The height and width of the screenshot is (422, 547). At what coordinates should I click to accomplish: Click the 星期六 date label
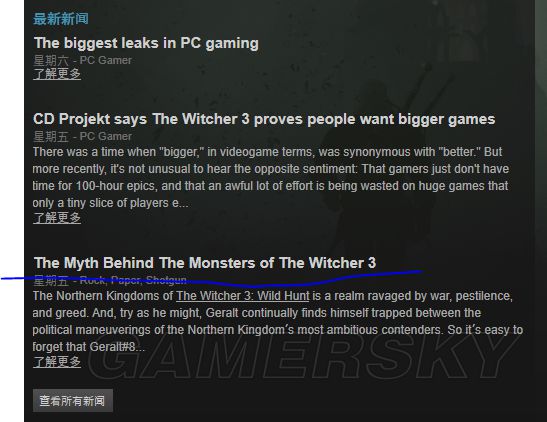pyautogui.click(x=51, y=61)
